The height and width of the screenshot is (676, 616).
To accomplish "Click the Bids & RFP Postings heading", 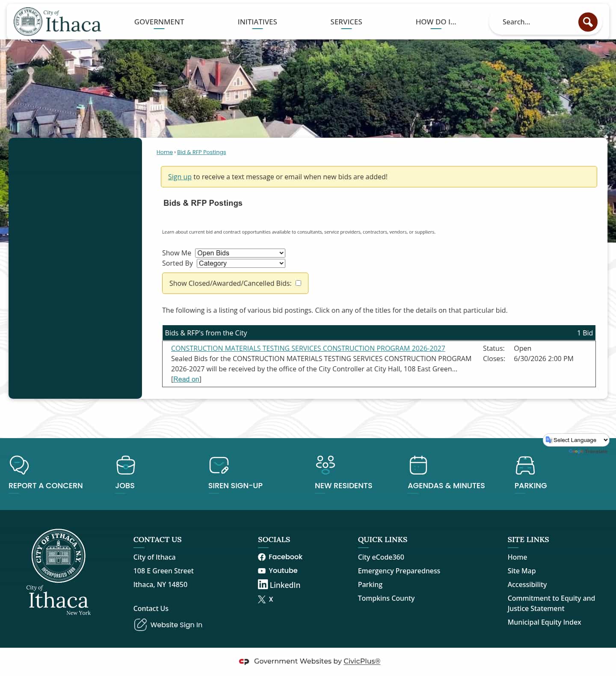I will (203, 203).
